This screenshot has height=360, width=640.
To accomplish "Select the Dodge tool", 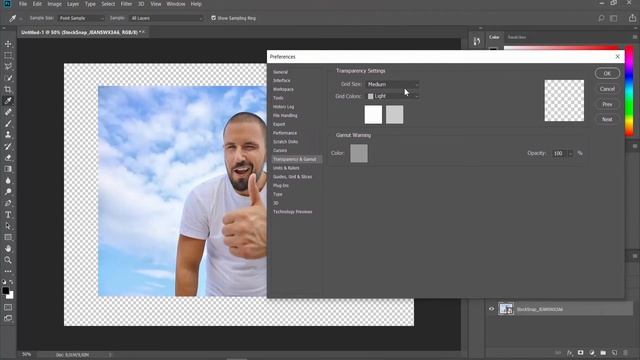I will [x=8, y=192].
